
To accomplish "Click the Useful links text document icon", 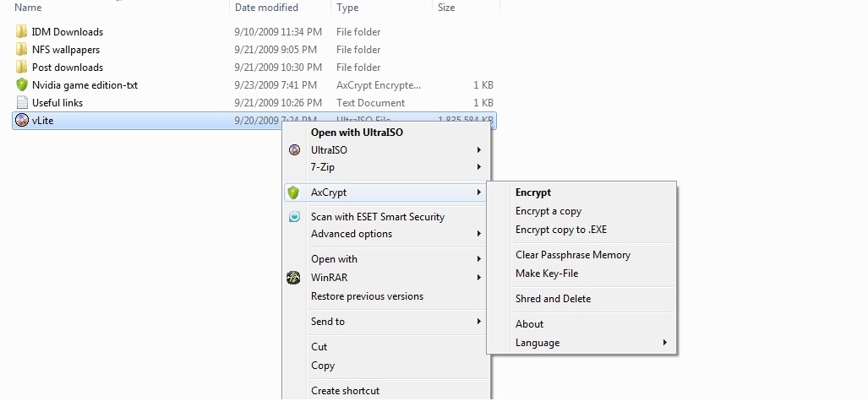I will pos(22,103).
